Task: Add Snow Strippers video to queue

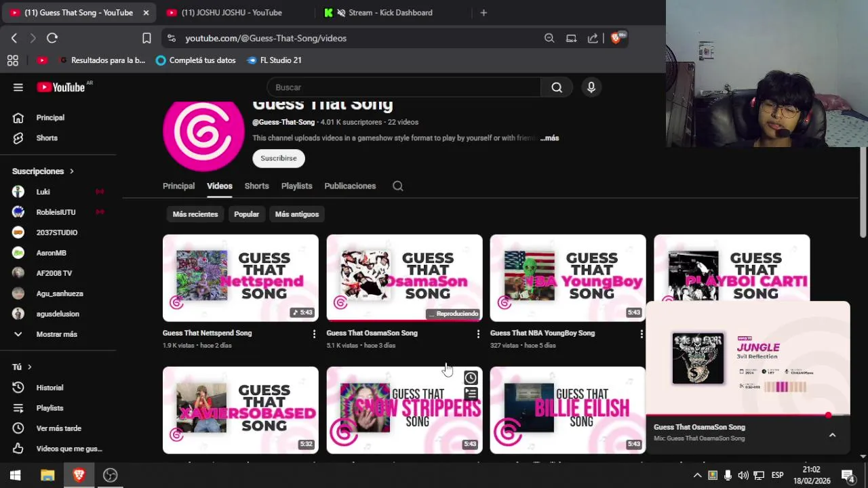Action: click(x=471, y=394)
